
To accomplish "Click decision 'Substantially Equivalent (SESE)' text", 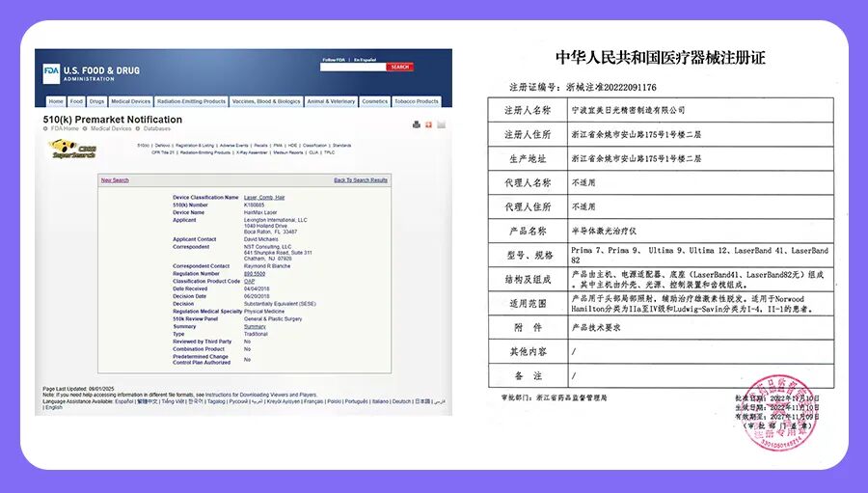I will pyautogui.click(x=280, y=304).
